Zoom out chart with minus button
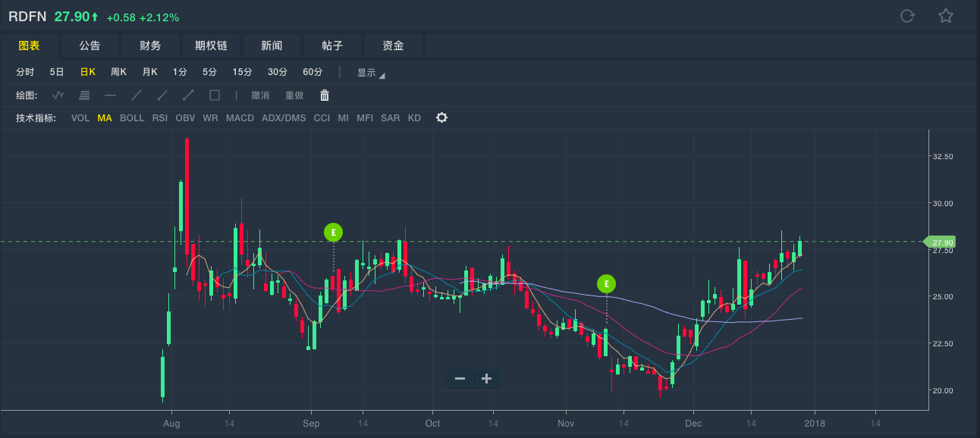This screenshot has height=438, width=980. [460, 378]
